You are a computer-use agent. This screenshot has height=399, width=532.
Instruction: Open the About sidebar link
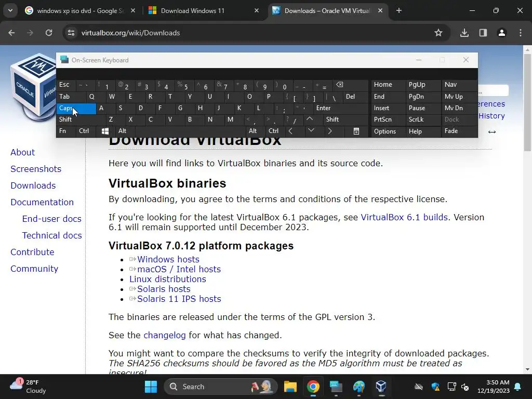click(x=23, y=152)
